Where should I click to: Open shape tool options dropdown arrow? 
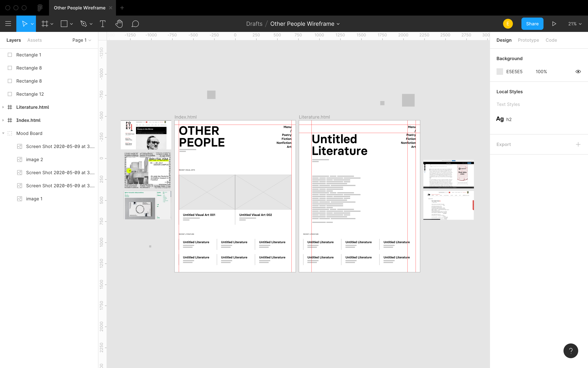(x=71, y=24)
